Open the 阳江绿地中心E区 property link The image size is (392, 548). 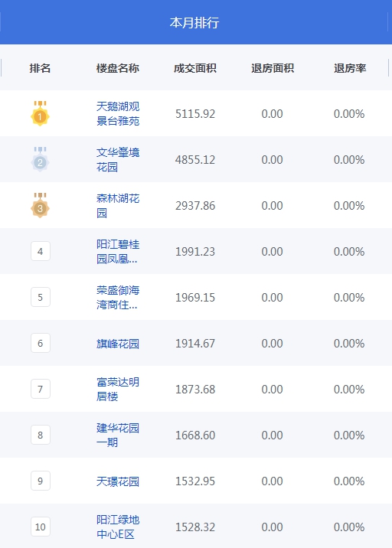118,527
